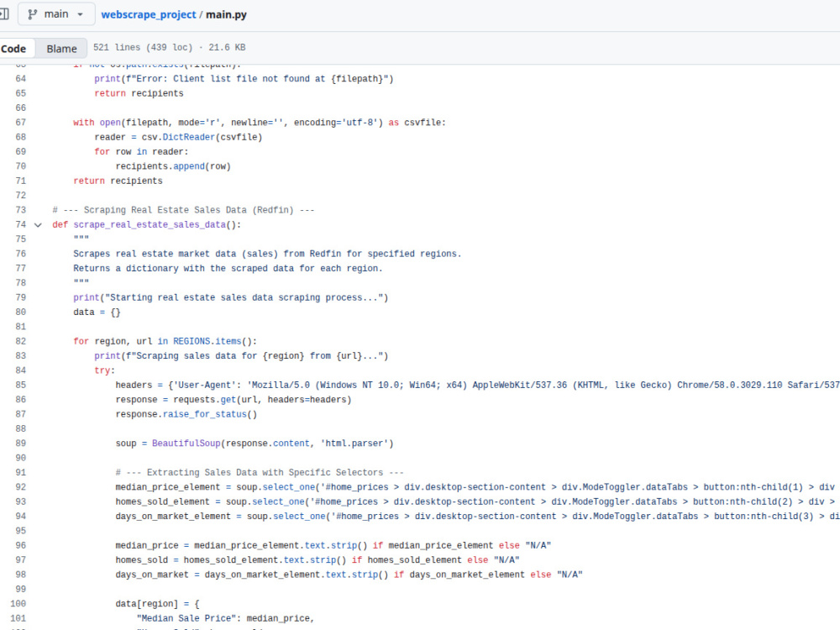This screenshot has width=840, height=630.
Task: Expand the file tree side panel icon
Action: (3, 14)
